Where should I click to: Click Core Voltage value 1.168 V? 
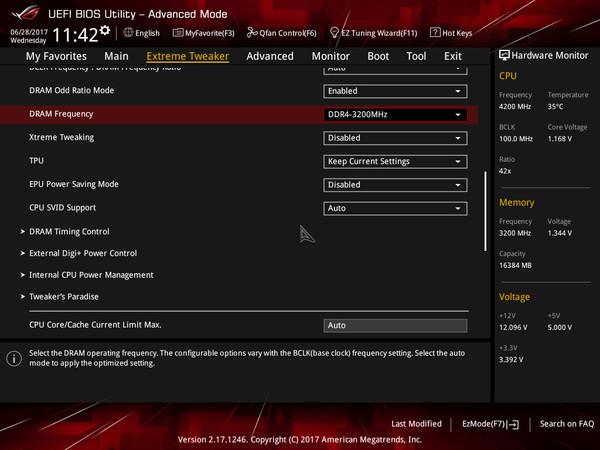560,139
